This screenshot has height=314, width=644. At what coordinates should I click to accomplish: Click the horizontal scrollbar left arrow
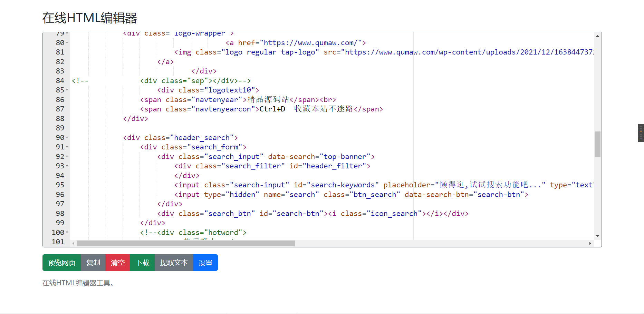[74, 244]
